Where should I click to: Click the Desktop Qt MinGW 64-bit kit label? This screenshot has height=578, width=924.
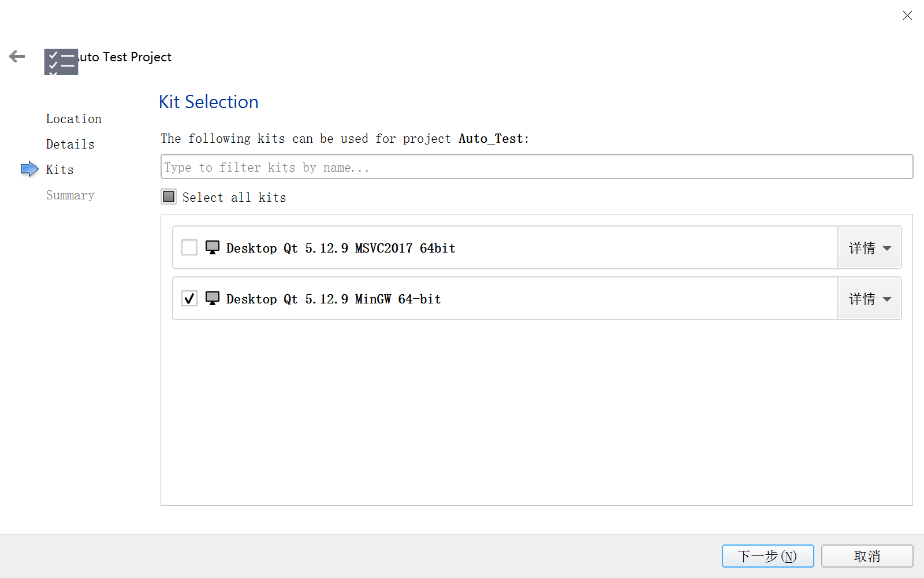(x=334, y=299)
